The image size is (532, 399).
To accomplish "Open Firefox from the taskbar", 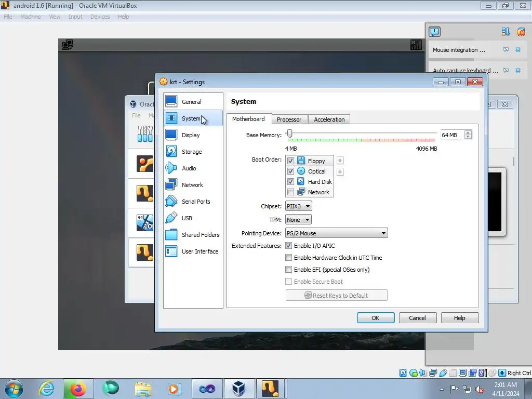I will [78, 389].
